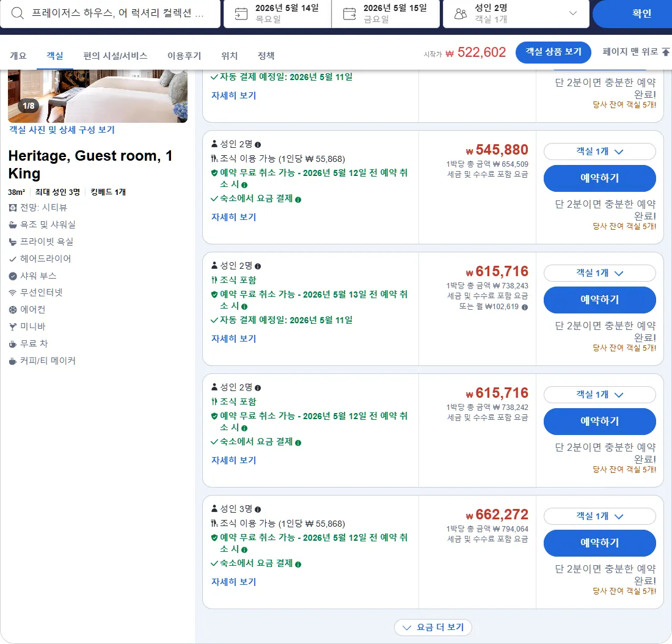Open the 객실 사진 및 상세 구성 보기 link
672x644 pixels.
(x=62, y=130)
